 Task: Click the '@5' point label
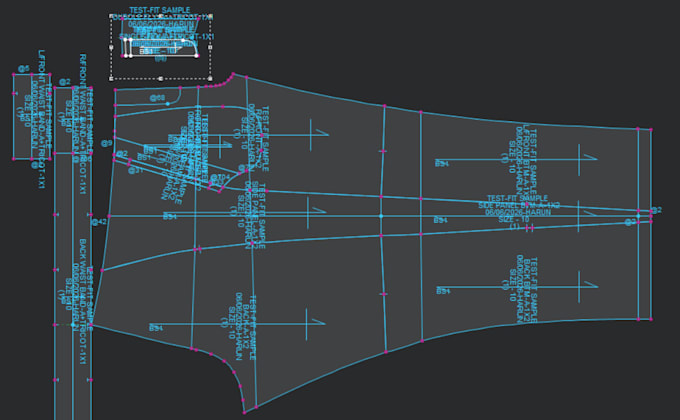click(x=23, y=69)
